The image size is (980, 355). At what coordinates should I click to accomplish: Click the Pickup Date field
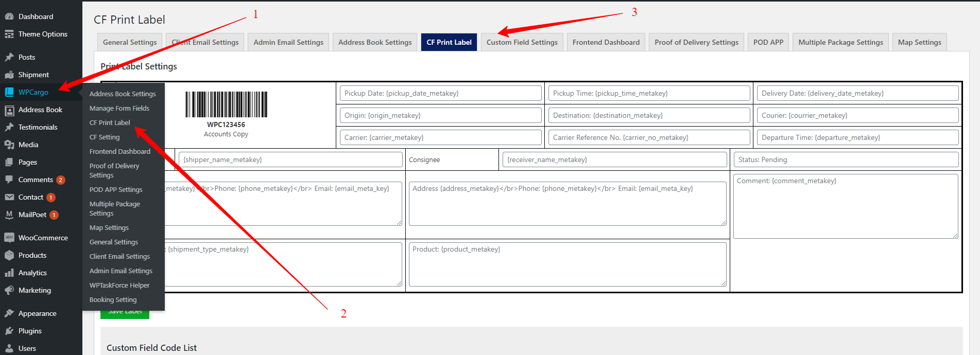[440, 93]
